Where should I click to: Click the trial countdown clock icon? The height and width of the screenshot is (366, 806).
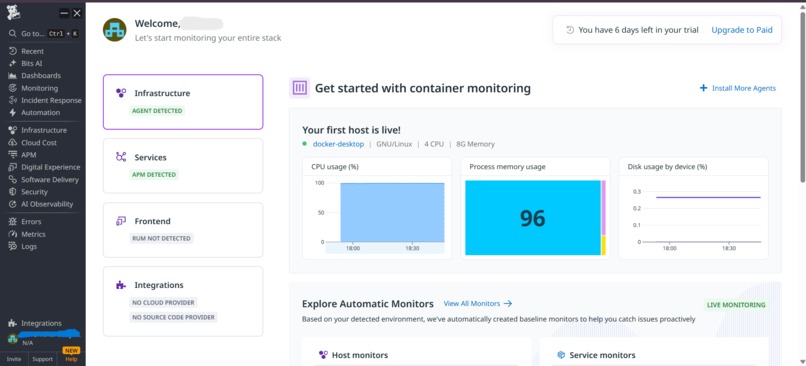(x=570, y=30)
